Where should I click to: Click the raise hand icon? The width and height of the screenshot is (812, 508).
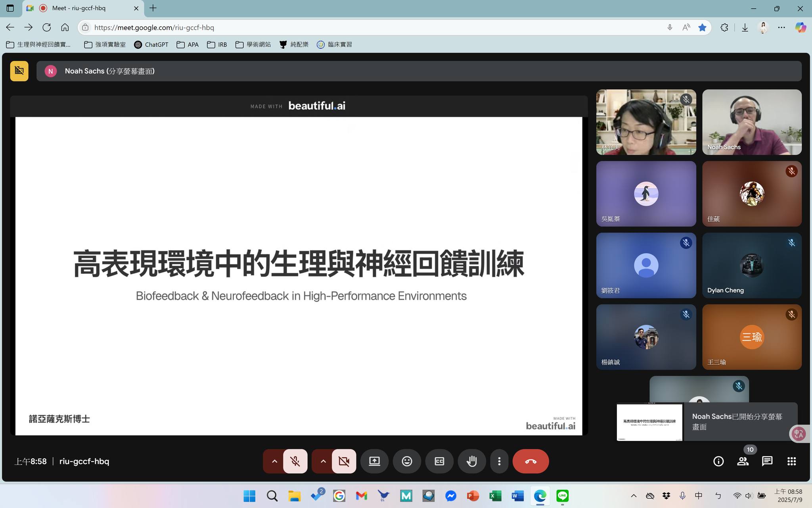pyautogui.click(x=471, y=461)
